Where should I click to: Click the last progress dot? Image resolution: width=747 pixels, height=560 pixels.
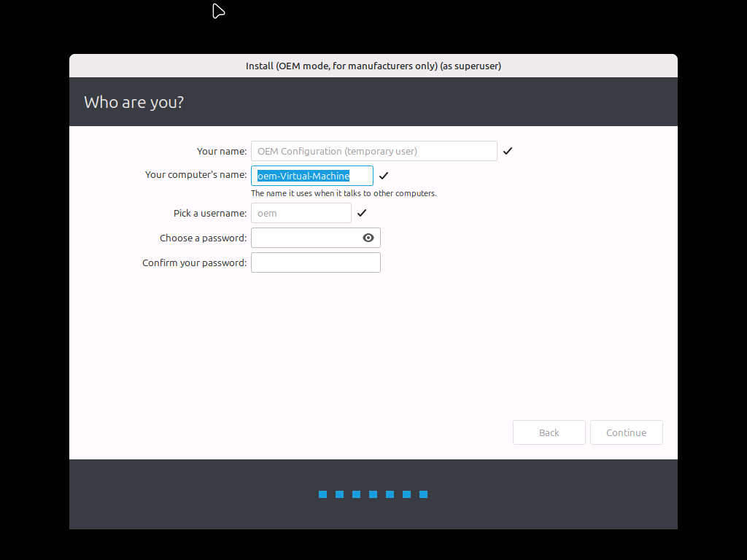[423, 494]
